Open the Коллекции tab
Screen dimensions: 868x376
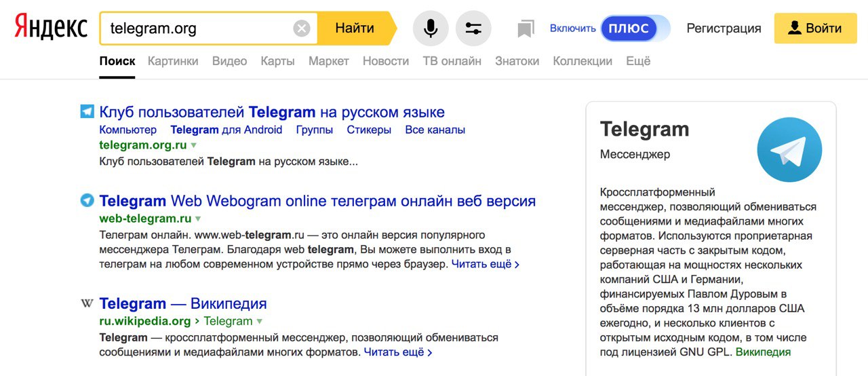point(583,61)
